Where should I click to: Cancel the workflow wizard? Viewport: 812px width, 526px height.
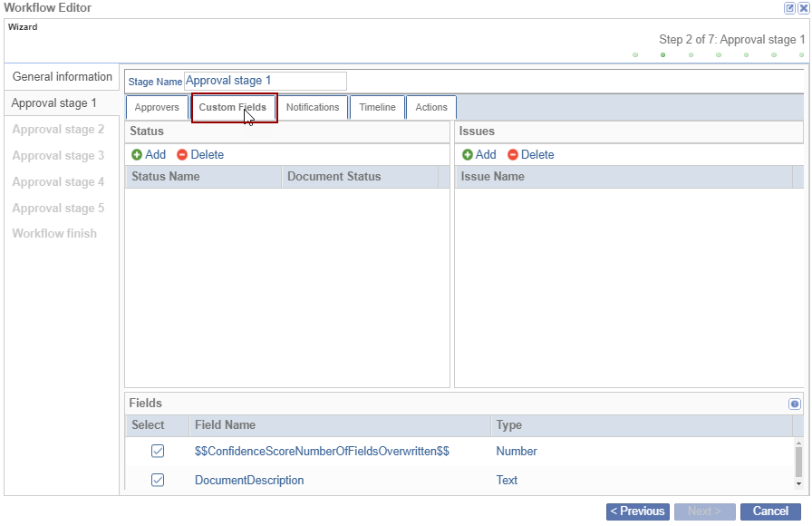tap(770, 511)
